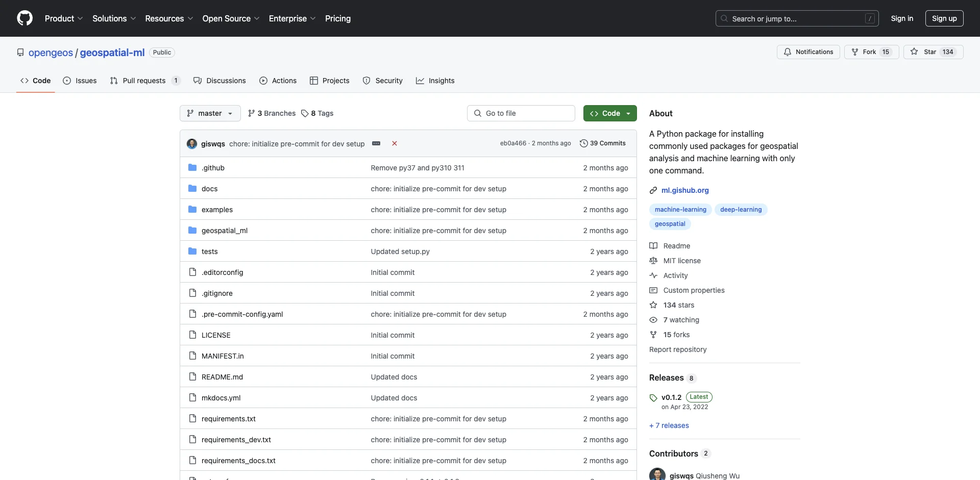Click the deep-learning topic tag
The height and width of the screenshot is (480, 980).
pos(741,210)
